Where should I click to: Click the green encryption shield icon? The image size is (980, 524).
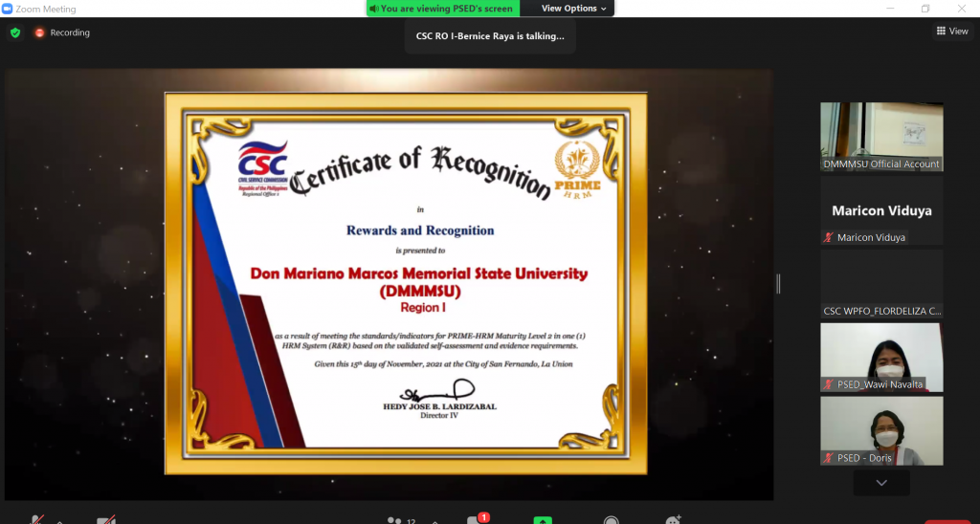(15, 33)
